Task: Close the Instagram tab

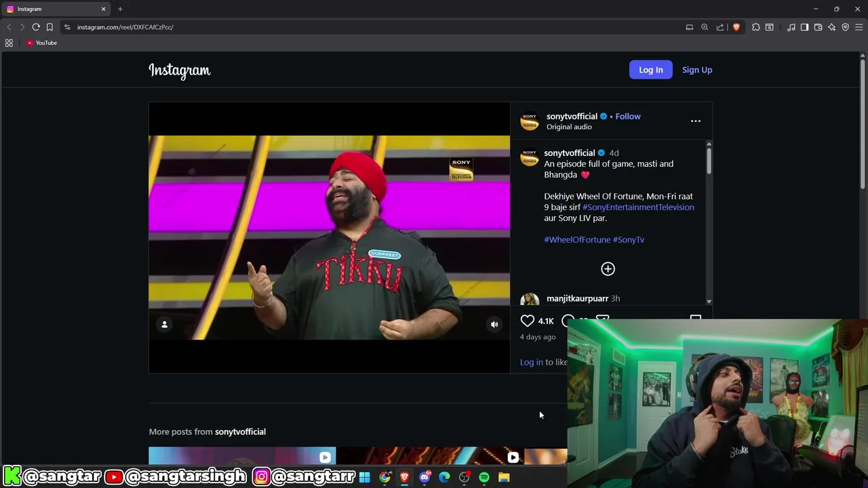Action: pos(104,9)
